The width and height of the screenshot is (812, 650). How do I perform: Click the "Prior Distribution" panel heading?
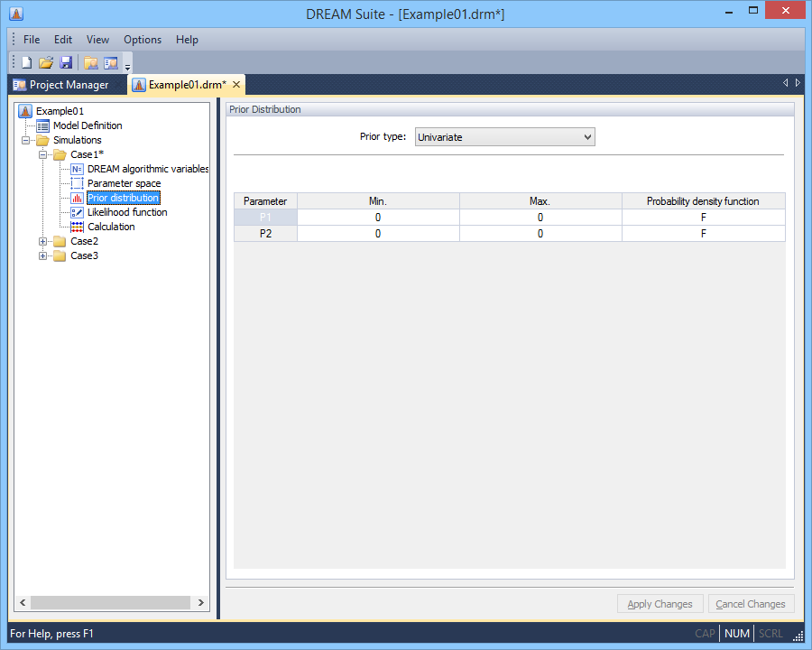[x=265, y=109]
